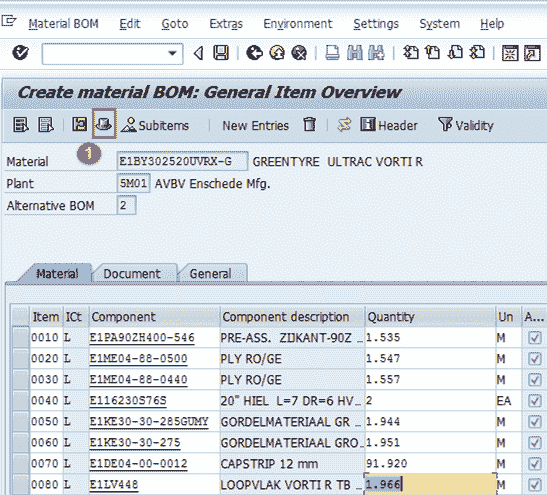Open component link E1PA90ZH400-546
Screen dimensions: 547x495
pyautogui.click(x=142, y=338)
